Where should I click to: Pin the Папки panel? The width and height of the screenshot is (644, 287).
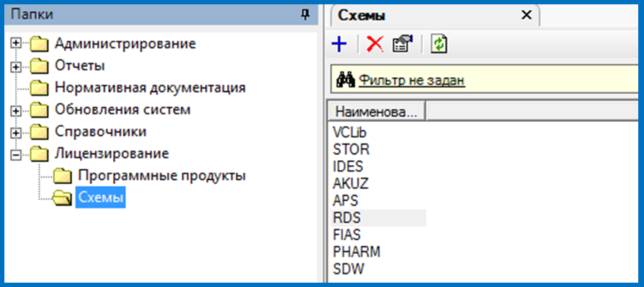click(305, 15)
